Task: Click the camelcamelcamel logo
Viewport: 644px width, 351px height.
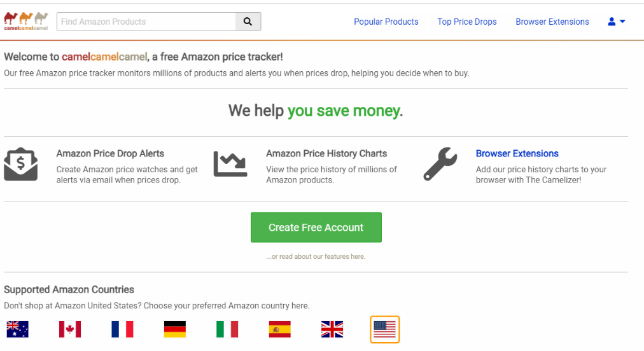Action: 26,21
